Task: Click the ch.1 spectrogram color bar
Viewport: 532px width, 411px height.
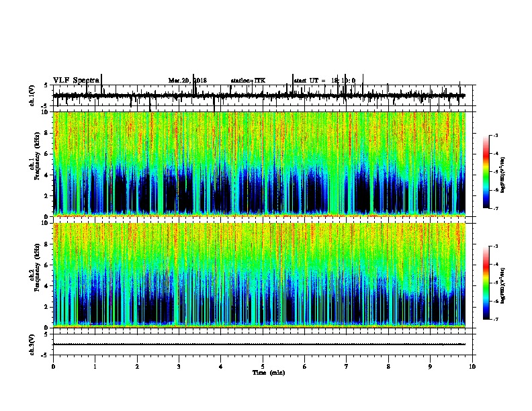Action: click(486, 172)
